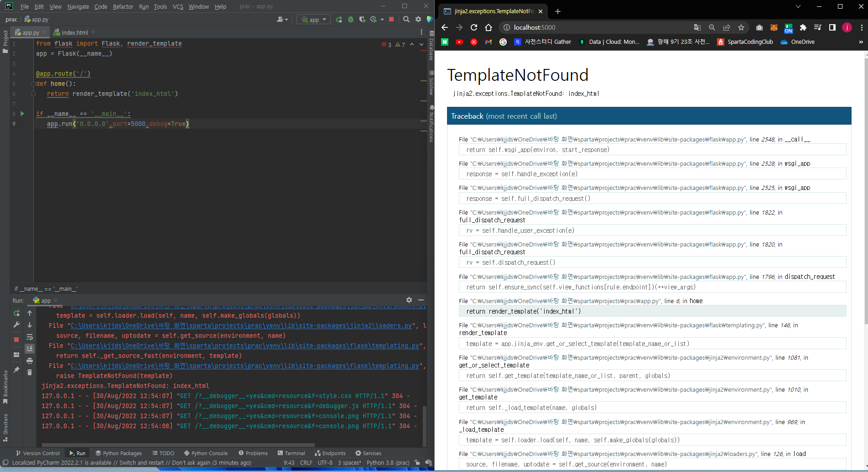Open Chrome tab search dropdown arrow

pyautogui.click(x=798, y=6)
